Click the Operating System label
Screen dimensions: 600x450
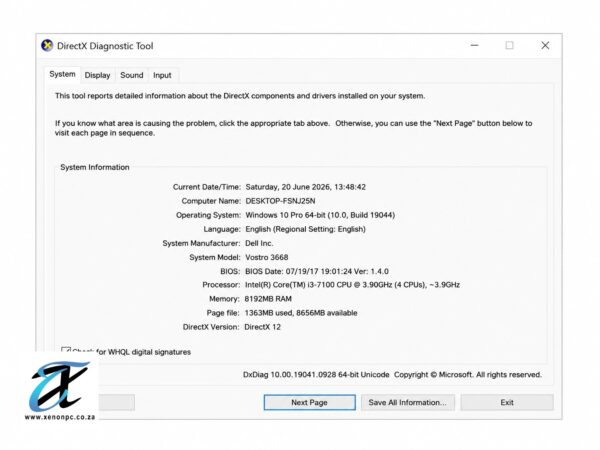(x=209, y=215)
